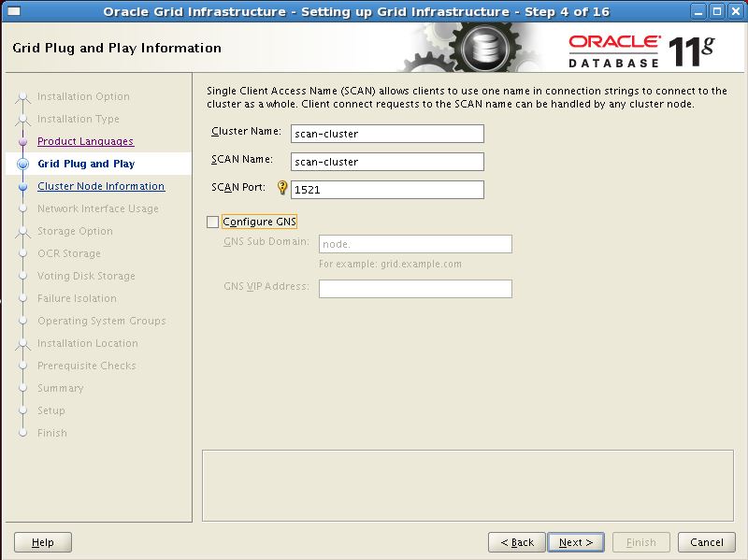Go to Cluster Node Information step
Viewport: 748px width, 560px height.
pos(101,186)
